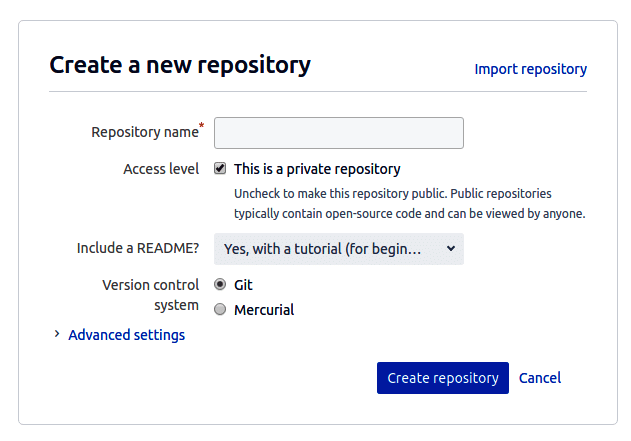Viewport: 631px width, 441px height.
Task: Open the Import repository link
Action: coord(530,69)
